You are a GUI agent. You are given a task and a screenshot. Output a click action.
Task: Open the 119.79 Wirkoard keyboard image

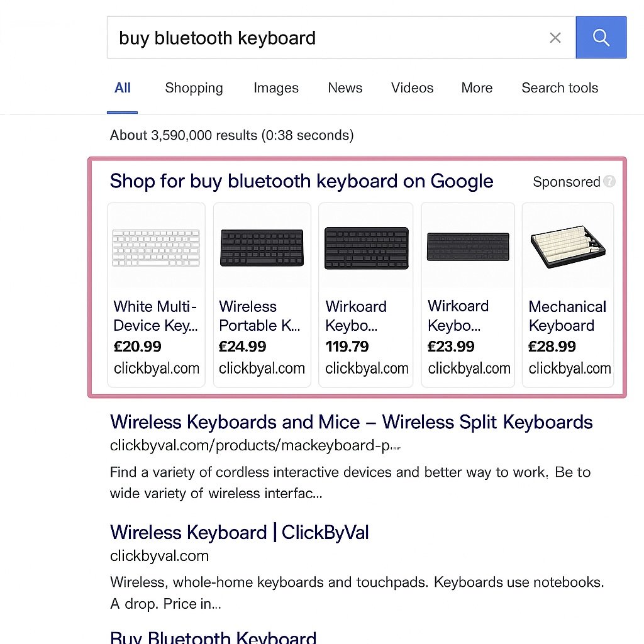(367, 248)
